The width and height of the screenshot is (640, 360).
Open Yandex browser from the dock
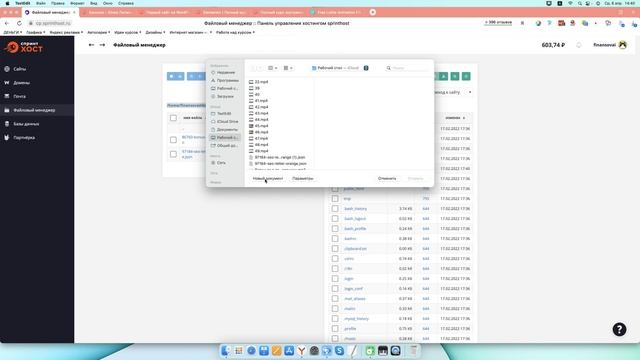point(302,351)
